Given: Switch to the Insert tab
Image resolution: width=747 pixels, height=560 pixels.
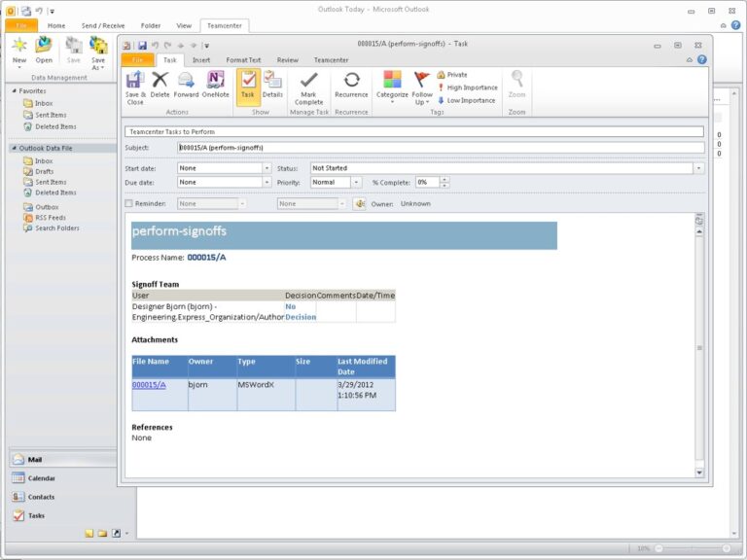Looking at the screenshot, I should click(201, 60).
